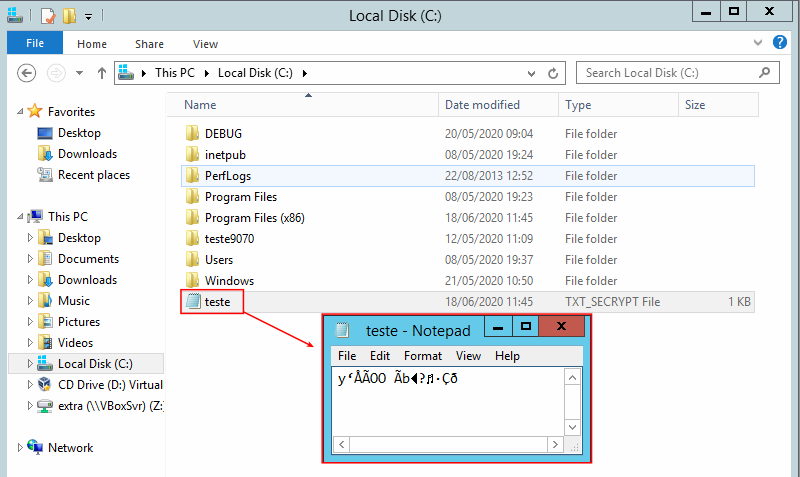Click New Folder icon in quick access toolbar
The image size is (800, 477).
pos(68,16)
